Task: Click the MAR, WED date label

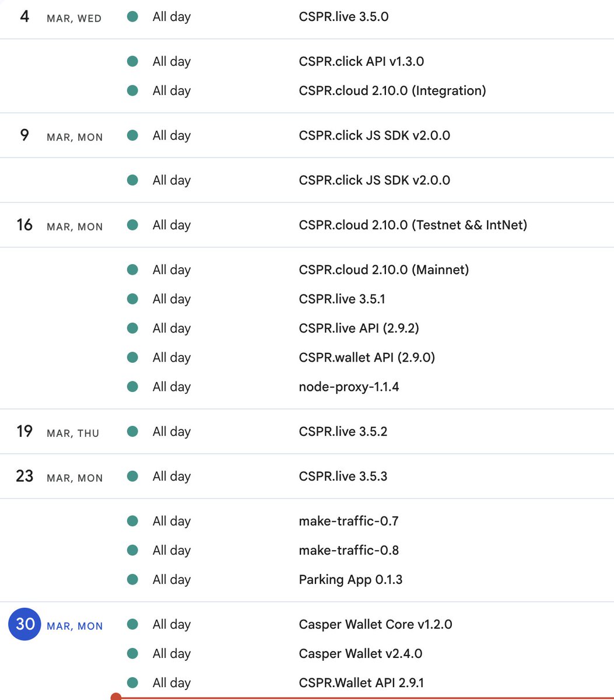Action: (74, 19)
